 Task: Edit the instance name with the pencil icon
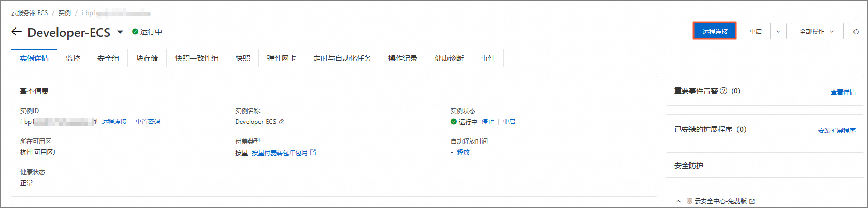click(x=281, y=122)
